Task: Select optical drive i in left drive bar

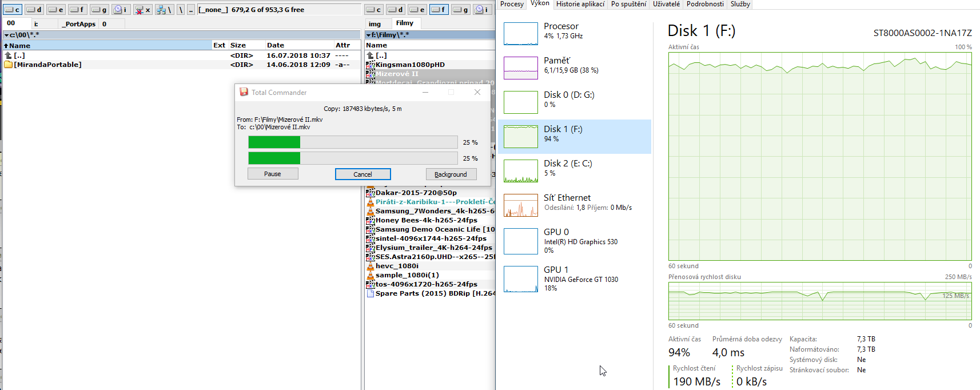Action: pos(121,9)
